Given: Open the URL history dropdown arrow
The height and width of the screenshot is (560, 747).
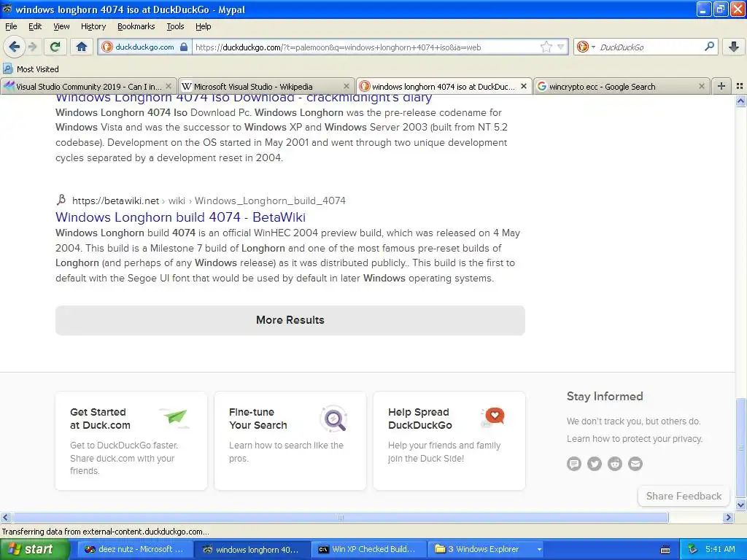Looking at the screenshot, I should click(x=561, y=47).
